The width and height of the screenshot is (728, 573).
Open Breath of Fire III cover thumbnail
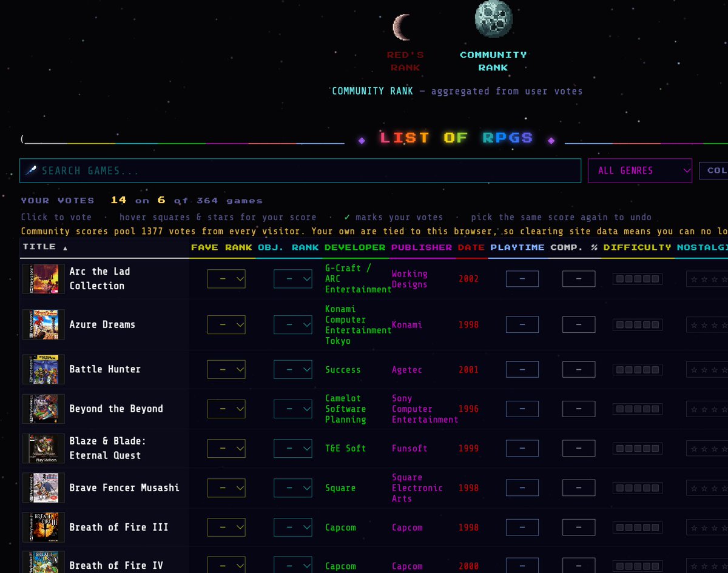44,527
